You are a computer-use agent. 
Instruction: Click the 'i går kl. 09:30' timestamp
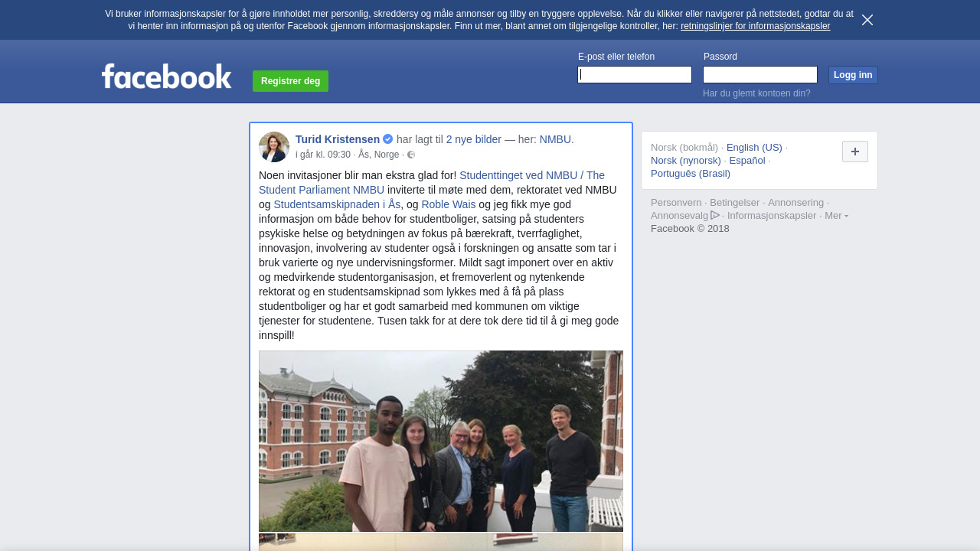pyautogui.click(x=323, y=155)
